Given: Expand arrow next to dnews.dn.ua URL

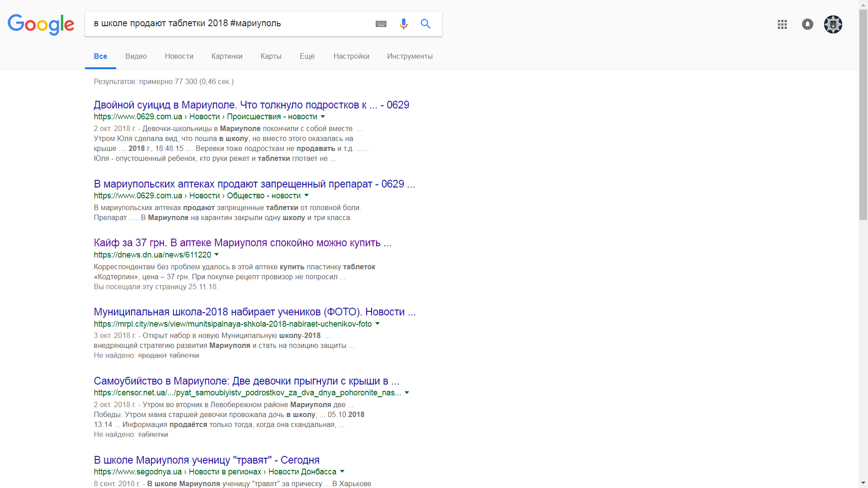Looking at the screenshot, I should click(x=217, y=255).
